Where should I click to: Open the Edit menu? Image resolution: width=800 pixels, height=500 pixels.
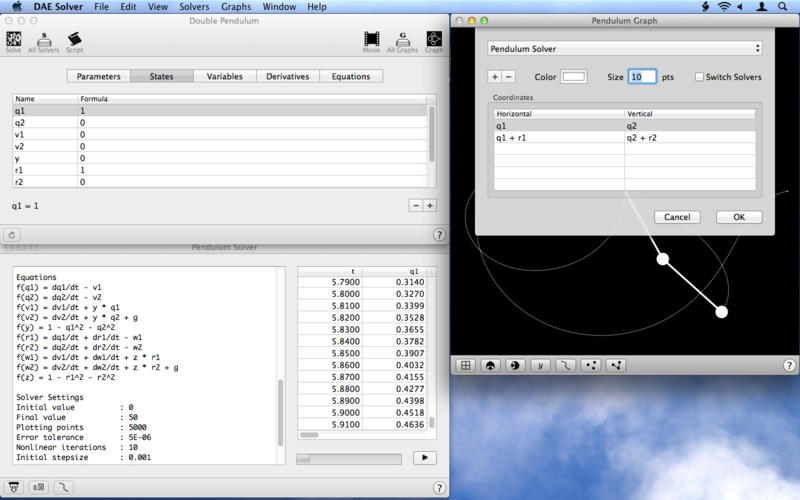(128, 7)
